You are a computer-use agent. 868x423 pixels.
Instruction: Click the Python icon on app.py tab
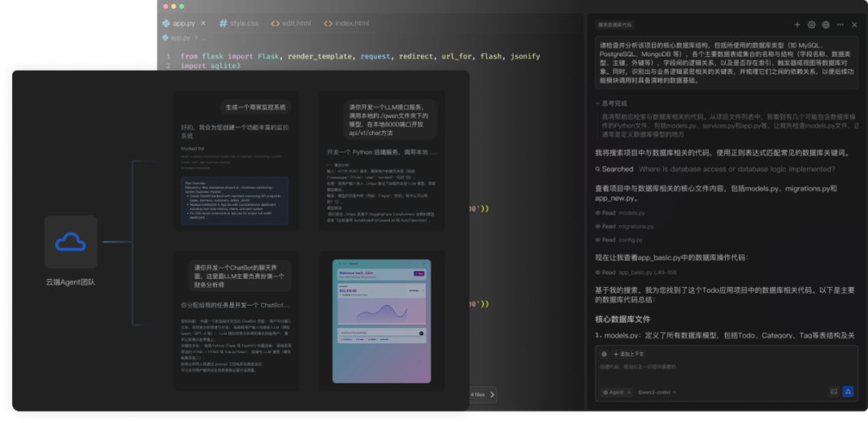pyautogui.click(x=166, y=23)
